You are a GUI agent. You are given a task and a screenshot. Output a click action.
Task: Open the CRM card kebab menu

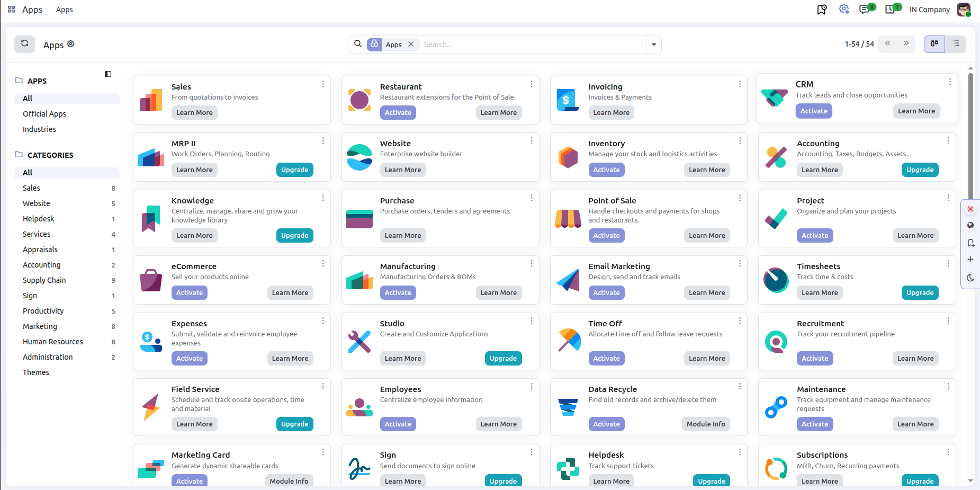point(950,82)
